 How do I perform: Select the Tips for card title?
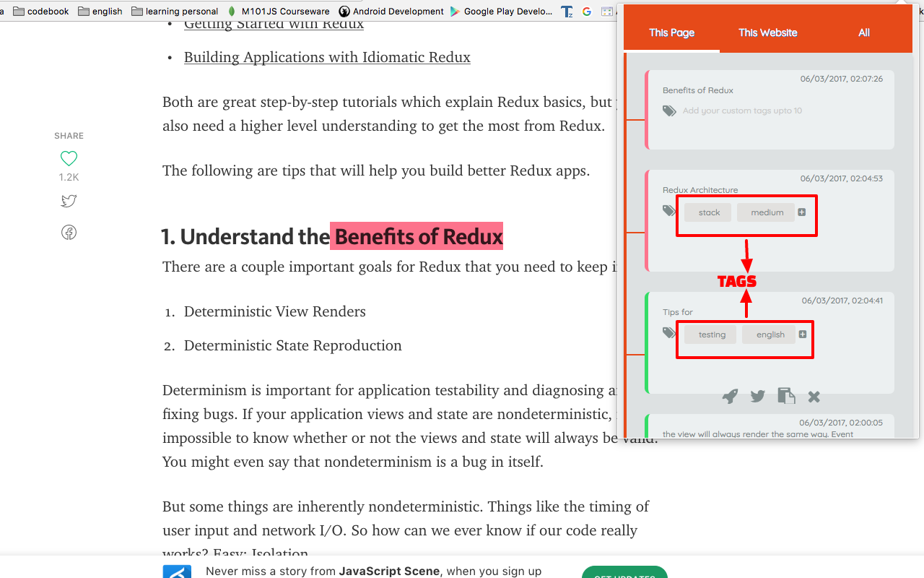pos(678,312)
